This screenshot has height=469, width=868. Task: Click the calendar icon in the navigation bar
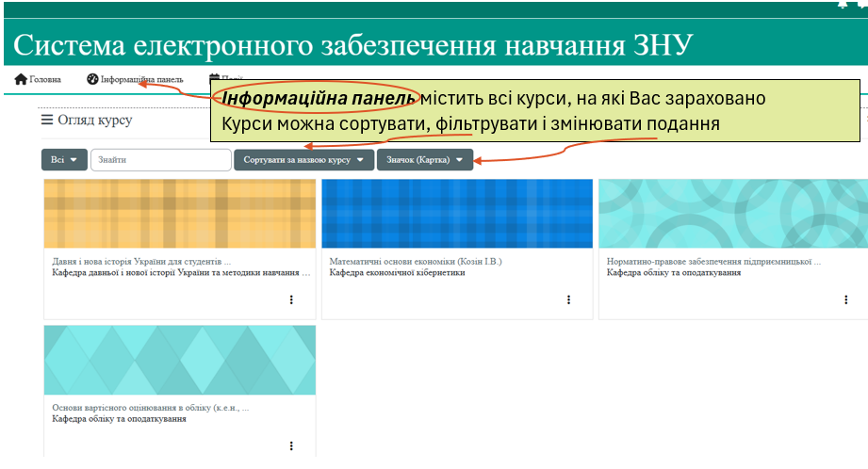[214, 80]
